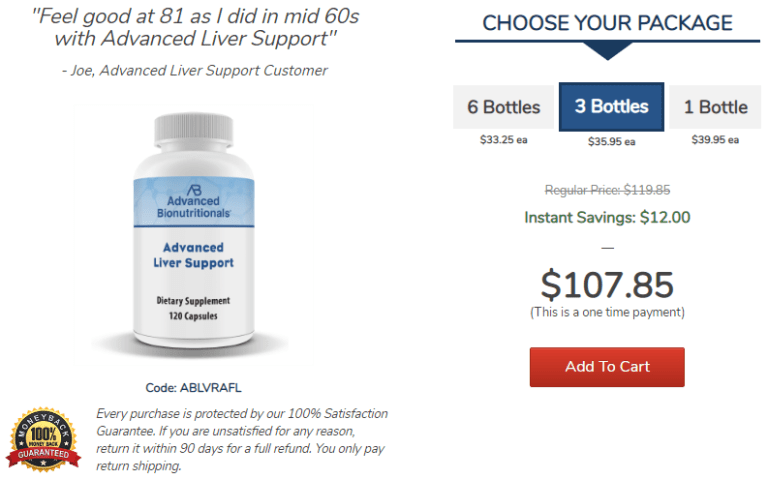
Task: Click the $39.95 ea price label
Action: pyautogui.click(x=715, y=140)
